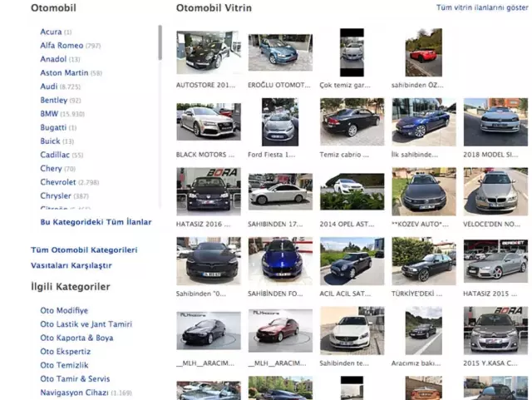Open the Alfa Romeo category link
This screenshot has width=532, height=400.
(x=62, y=46)
